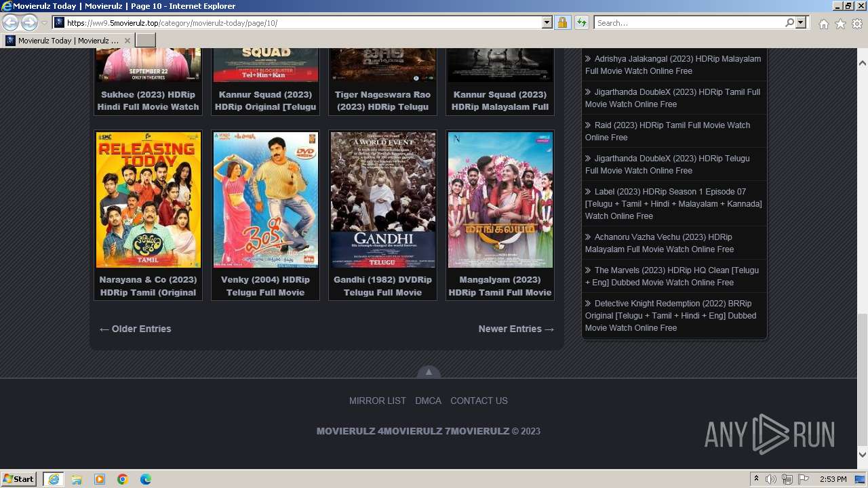Start a search with the magnifier icon
Viewport: 868px width, 488px height.
pyautogui.click(x=789, y=22)
